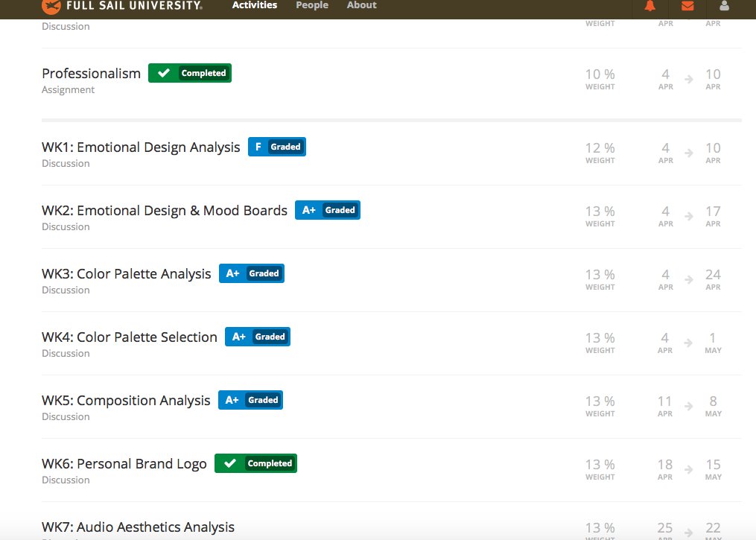Open the mail envelope inbox
The width and height of the screenshot is (756, 540).
point(687,6)
